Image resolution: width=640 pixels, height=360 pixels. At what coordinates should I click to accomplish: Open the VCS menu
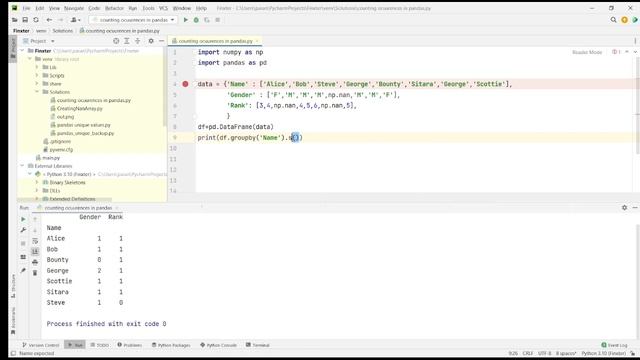(x=163, y=8)
